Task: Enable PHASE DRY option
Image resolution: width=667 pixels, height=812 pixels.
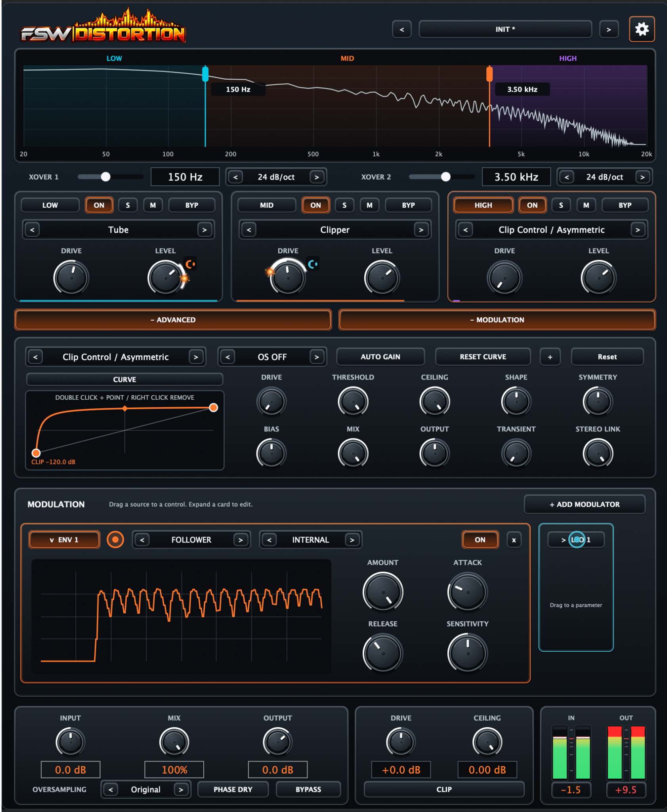Action: [x=233, y=789]
